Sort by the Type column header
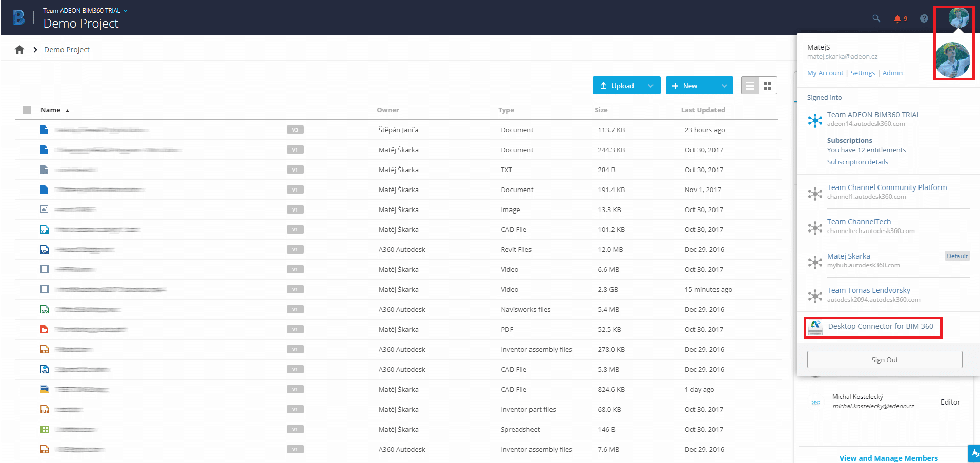Image resolution: width=980 pixels, height=463 pixels. pos(506,110)
